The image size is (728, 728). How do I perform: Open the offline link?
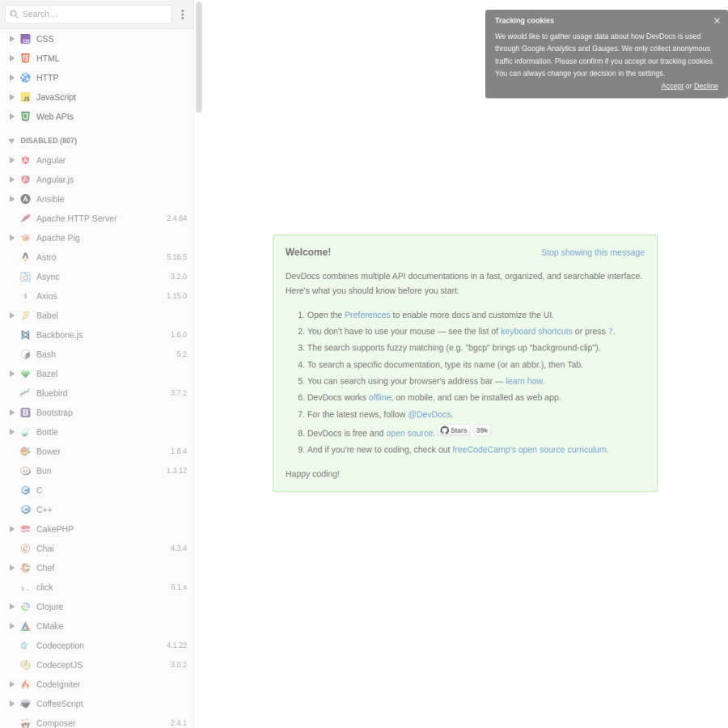pos(380,398)
